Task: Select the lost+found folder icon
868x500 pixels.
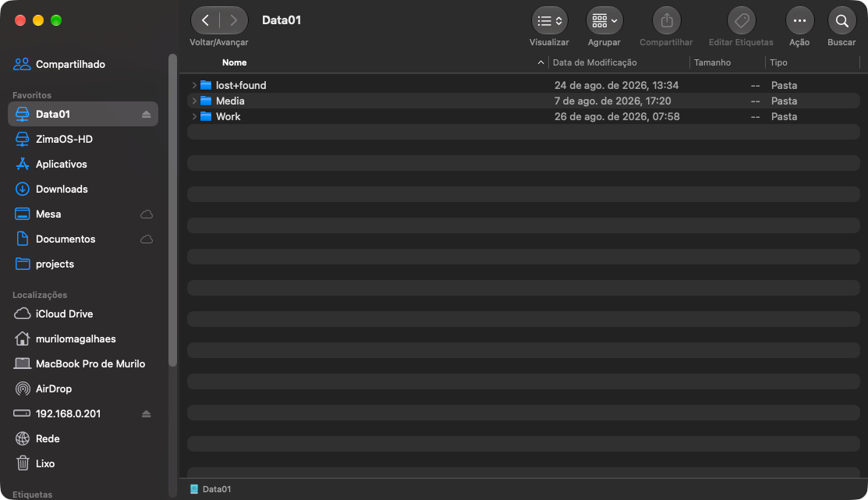Action: pyautogui.click(x=206, y=85)
